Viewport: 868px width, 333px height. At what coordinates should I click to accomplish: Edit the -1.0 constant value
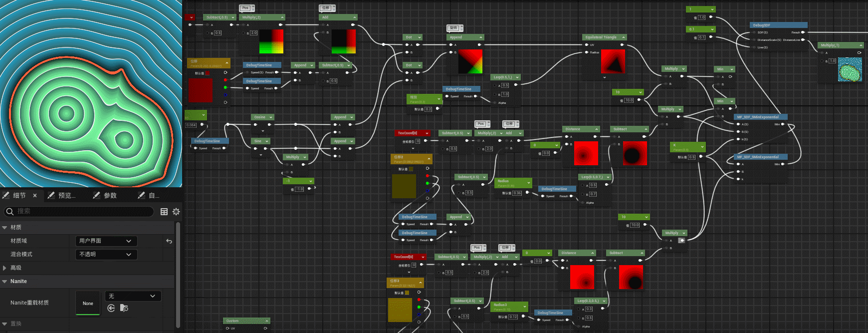click(299, 189)
